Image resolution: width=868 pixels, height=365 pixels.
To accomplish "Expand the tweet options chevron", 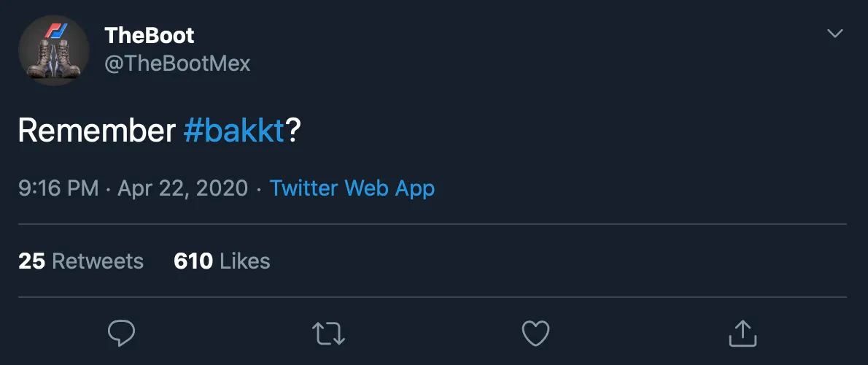I will coord(834,34).
